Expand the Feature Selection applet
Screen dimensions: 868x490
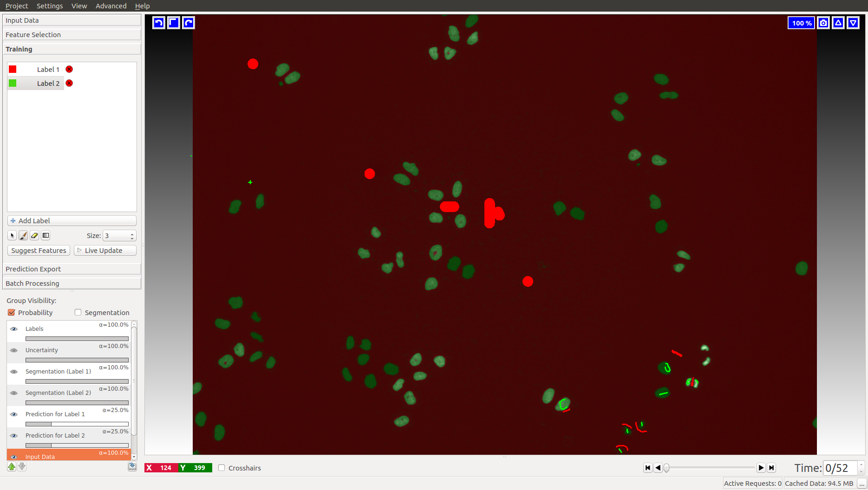tap(72, 35)
